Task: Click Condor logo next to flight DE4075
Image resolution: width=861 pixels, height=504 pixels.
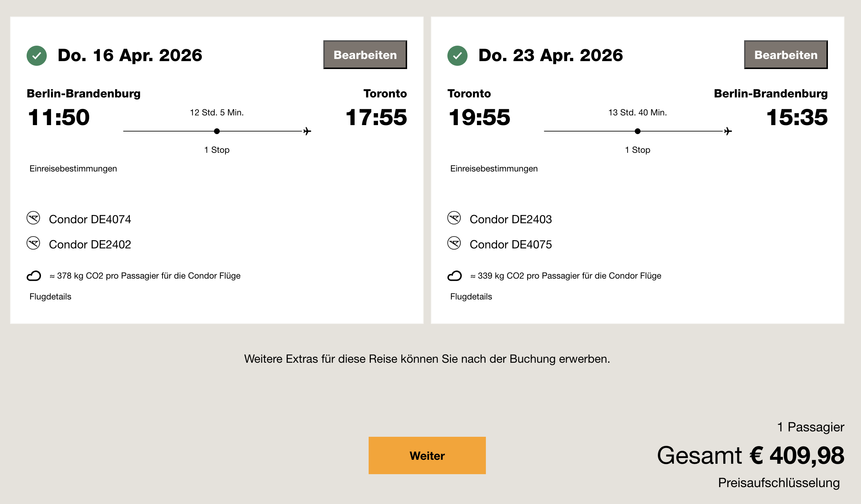Action: pyautogui.click(x=454, y=243)
